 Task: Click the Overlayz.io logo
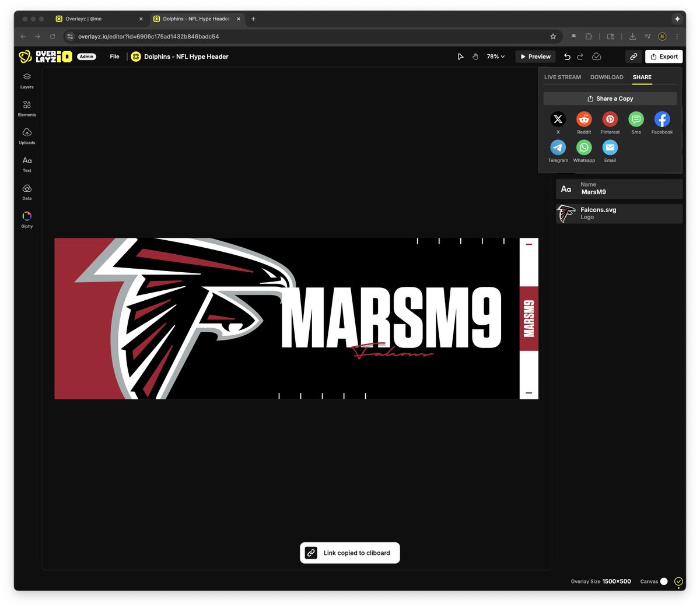pos(45,57)
